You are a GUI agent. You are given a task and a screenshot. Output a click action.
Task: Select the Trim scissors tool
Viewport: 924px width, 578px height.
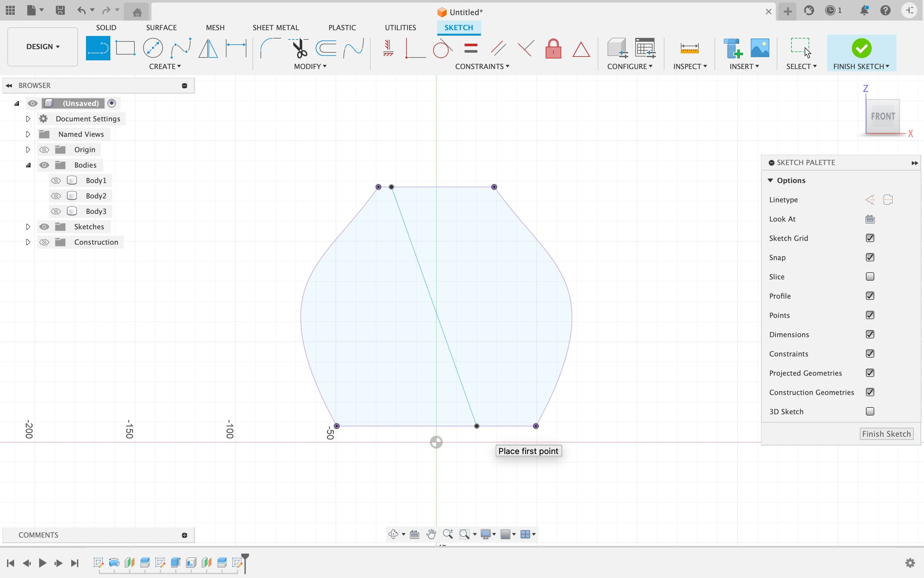point(299,48)
